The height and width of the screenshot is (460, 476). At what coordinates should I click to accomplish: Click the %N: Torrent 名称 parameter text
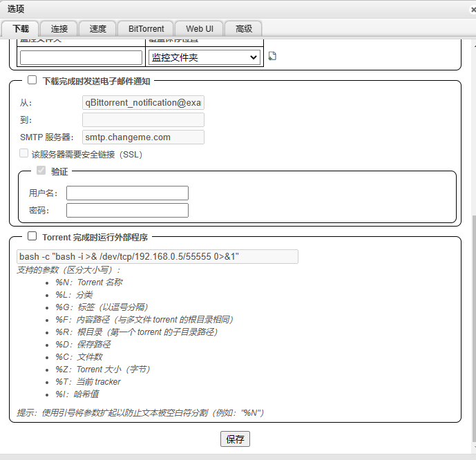89,282
